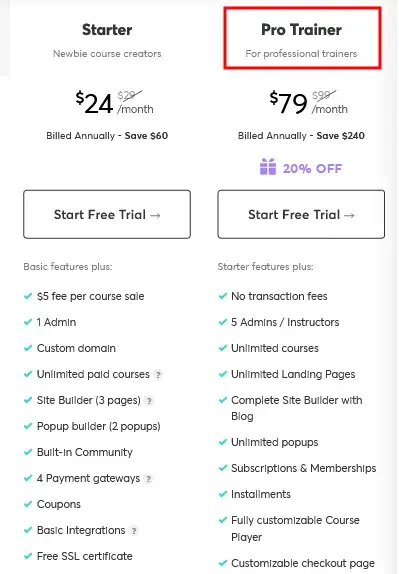The width and height of the screenshot is (399, 574).
Task: Click the checkmark next to Custom domain
Action: click(28, 348)
